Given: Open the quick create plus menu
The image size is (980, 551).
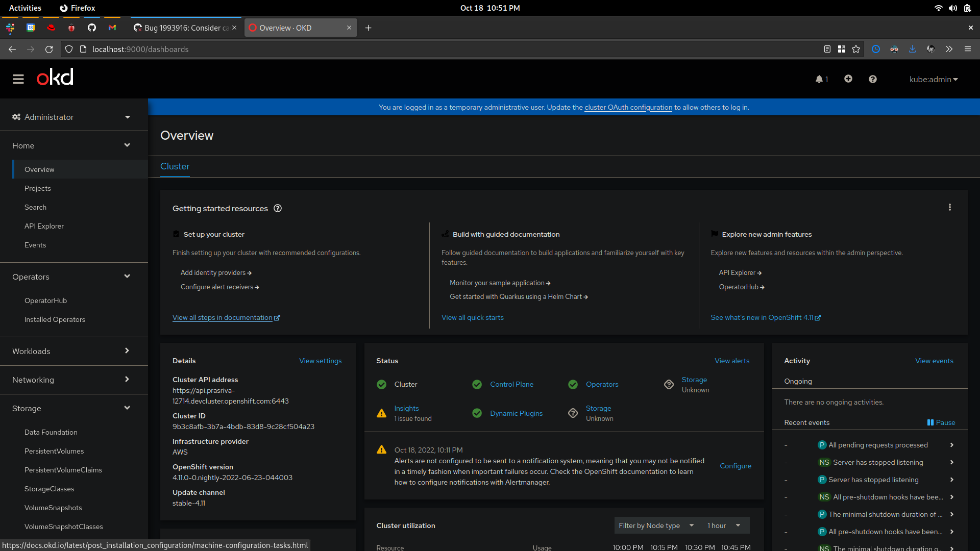Looking at the screenshot, I should [x=848, y=79].
